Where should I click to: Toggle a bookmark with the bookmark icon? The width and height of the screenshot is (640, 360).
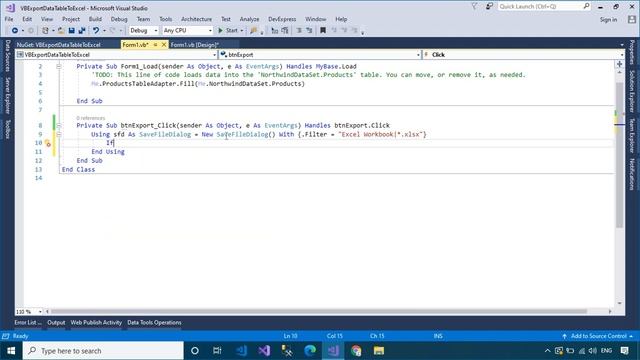tap(323, 31)
